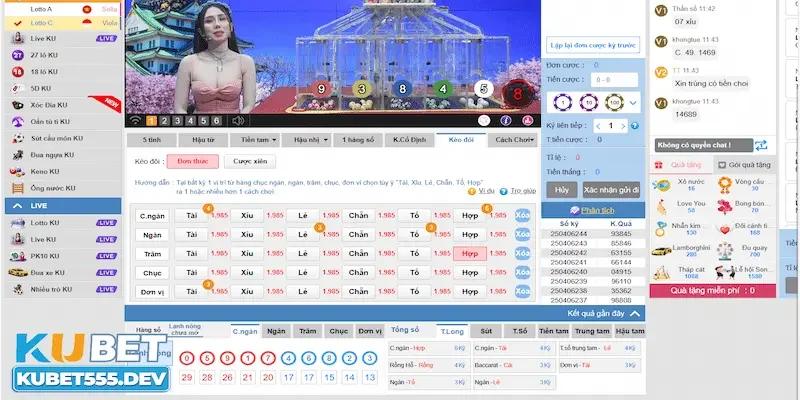Select Hợp in the Trăm row
The width and height of the screenshot is (800, 400).
pyautogui.click(x=470, y=254)
